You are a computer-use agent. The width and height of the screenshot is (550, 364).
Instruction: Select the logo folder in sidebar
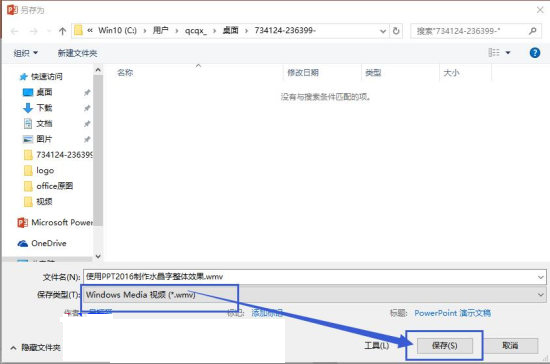[x=45, y=170]
